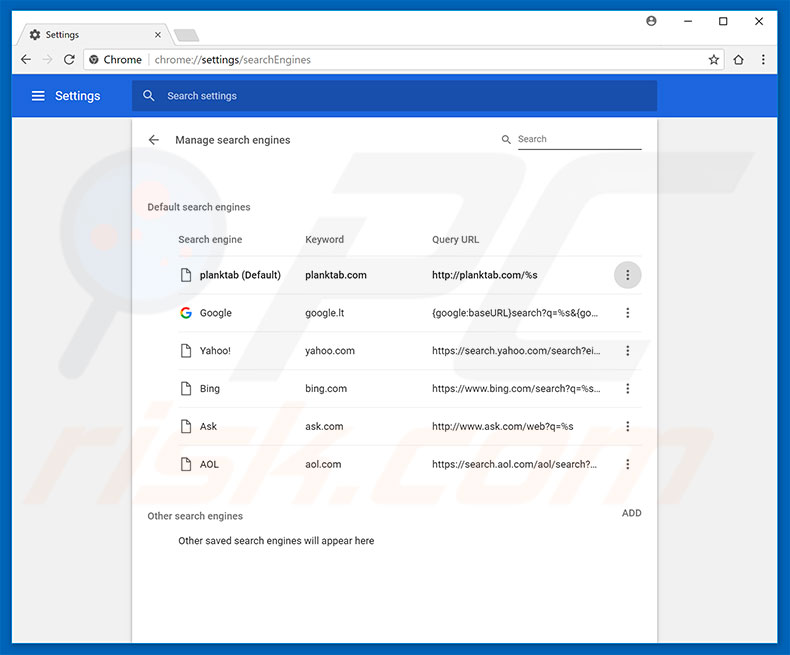Click the yahoo.com keyword

click(330, 351)
